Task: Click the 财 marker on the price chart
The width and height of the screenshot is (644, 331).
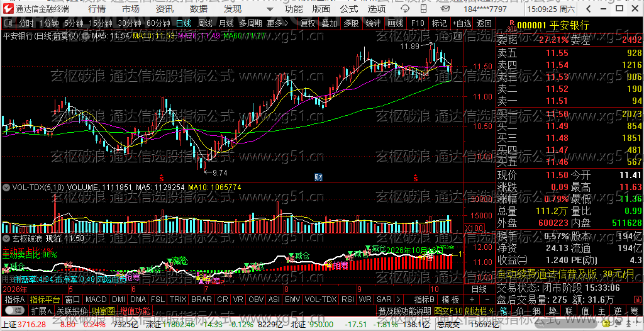Action: [x=318, y=177]
